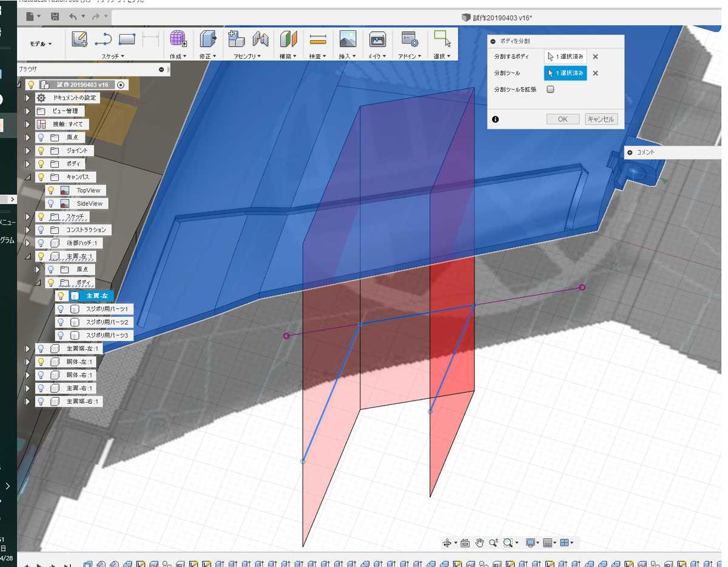728x567 pixels.
Task: Toggle visibility bulb for TopView canvas
Action: click(51, 191)
